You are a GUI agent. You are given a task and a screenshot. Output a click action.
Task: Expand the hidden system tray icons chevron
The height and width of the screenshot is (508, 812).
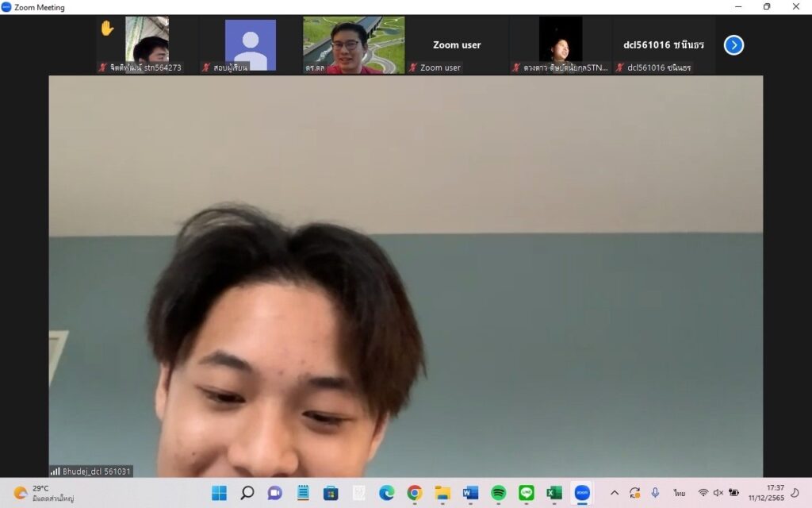[x=615, y=493]
